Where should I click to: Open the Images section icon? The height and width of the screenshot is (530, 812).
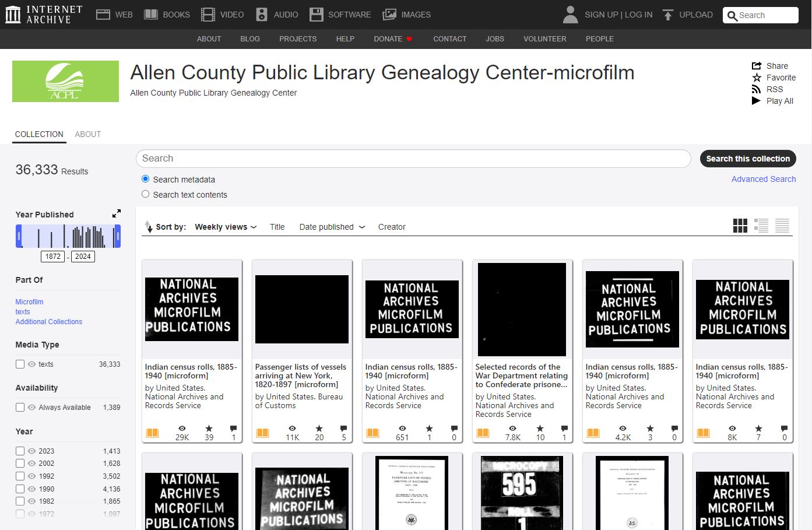[x=389, y=15]
